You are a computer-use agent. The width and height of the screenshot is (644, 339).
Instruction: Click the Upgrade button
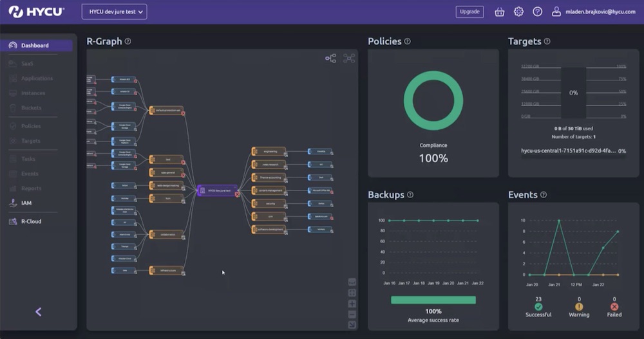(469, 12)
